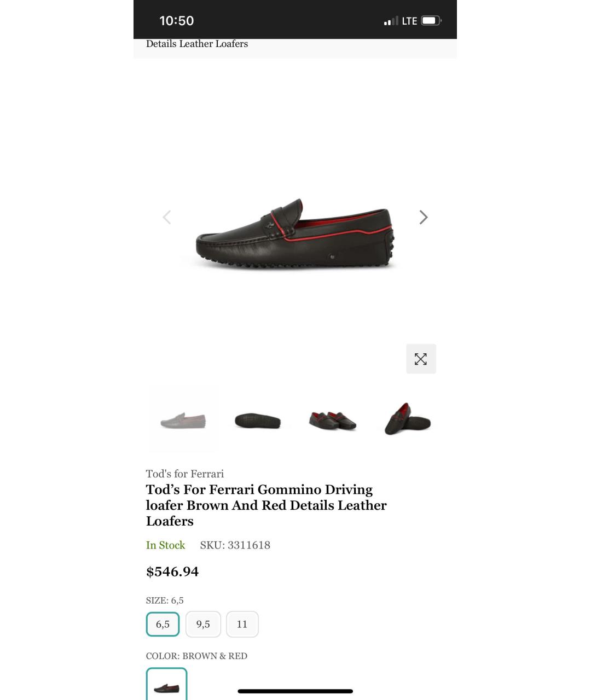
Task: Tap the battery indicator in status bar
Action: pyautogui.click(x=431, y=21)
